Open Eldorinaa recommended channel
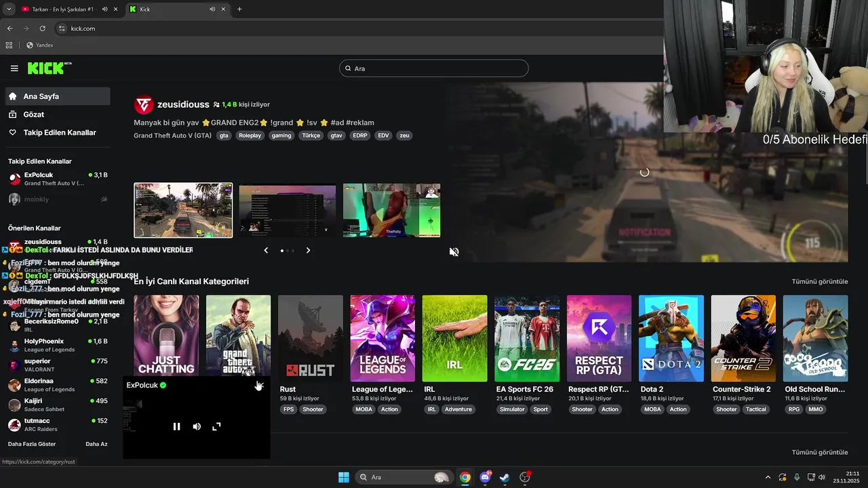Image resolution: width=868 pixels, height=488 pixels. point(58,385)
